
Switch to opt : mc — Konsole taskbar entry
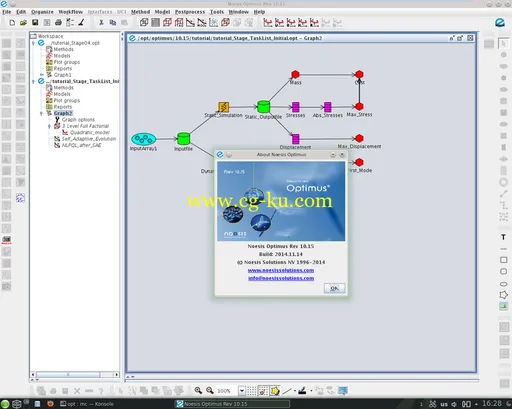87,404
